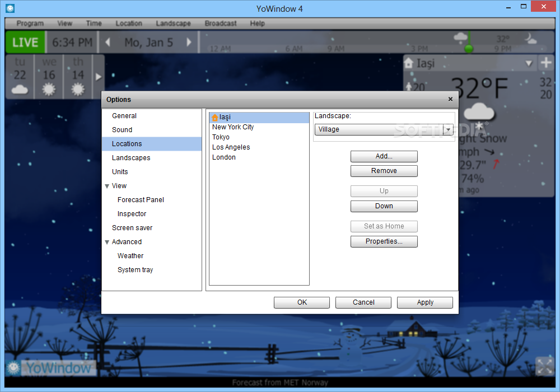Click the next day arrow beside the date
560x392 pixels.
pyautogui.click(x=189, y=42)
